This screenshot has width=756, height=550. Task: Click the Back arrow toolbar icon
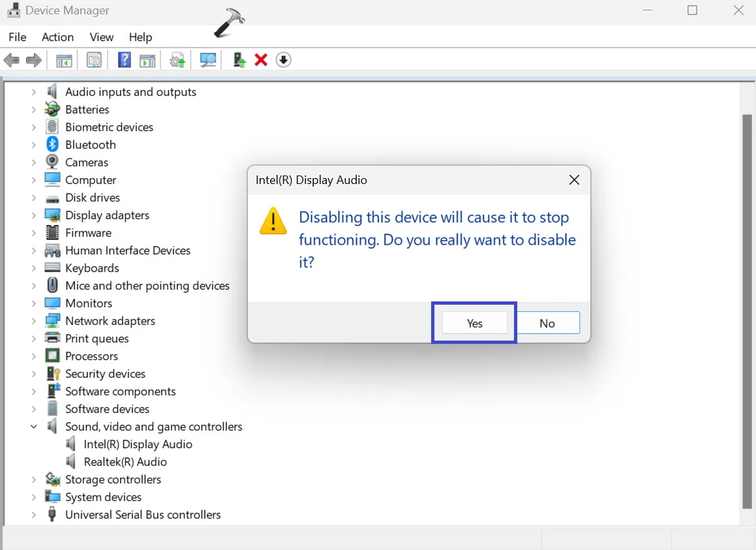[12, 60]
